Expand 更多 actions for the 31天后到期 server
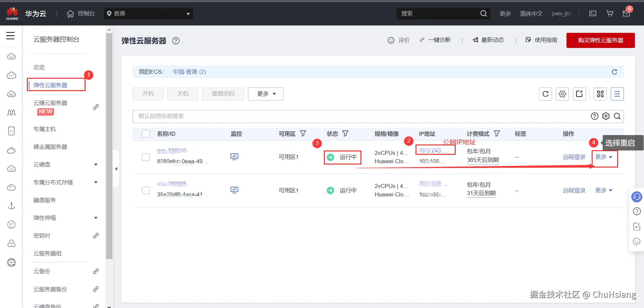The height and width of the screenshot is (308, 644). click(604, 190)
